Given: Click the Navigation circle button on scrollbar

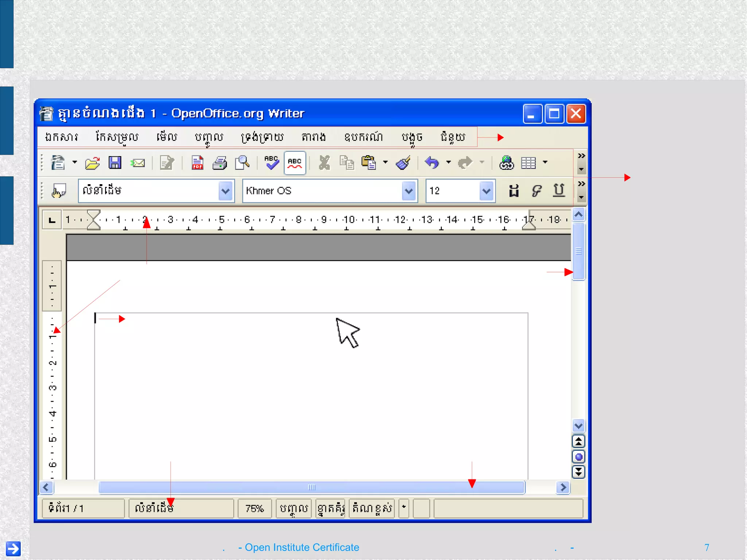Looking at the screenshot, I should [578, 457].
